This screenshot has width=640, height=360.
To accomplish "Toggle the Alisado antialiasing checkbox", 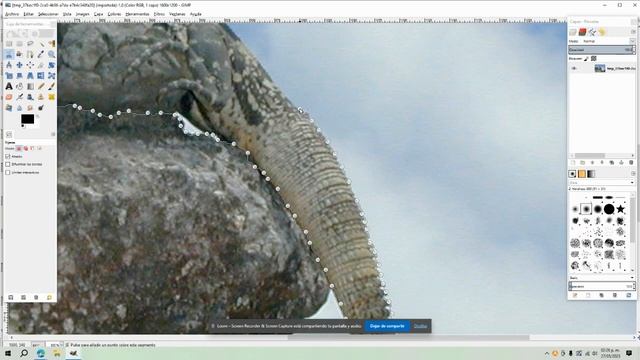I will tap(8, 156).
